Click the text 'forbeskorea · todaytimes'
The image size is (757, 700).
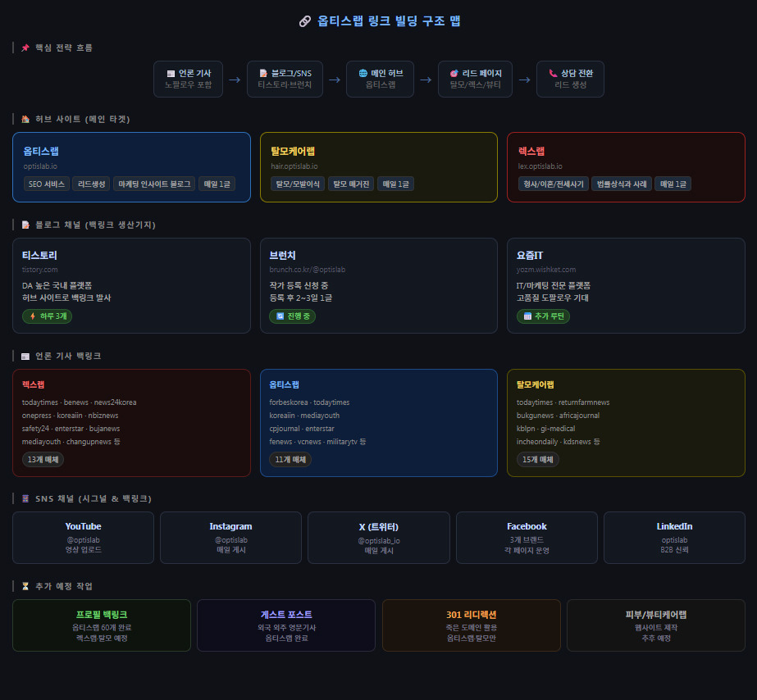[x=309, y=402]
